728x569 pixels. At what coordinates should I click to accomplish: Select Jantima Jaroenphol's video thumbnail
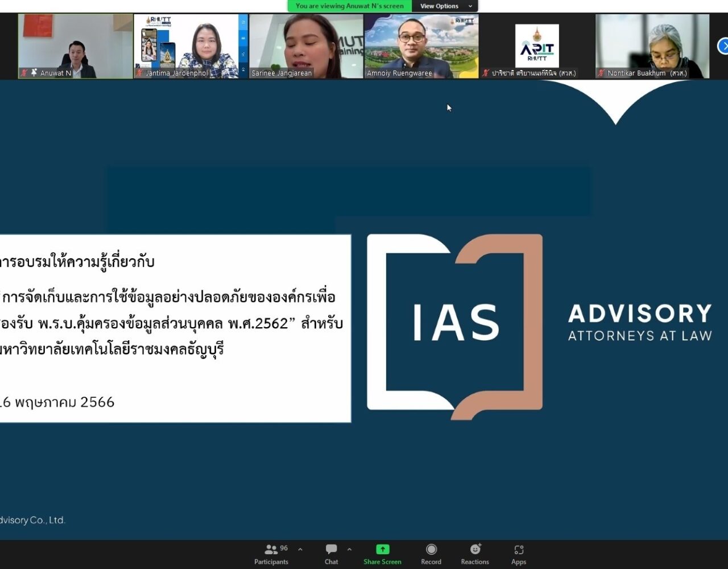[x=191, y=46]
